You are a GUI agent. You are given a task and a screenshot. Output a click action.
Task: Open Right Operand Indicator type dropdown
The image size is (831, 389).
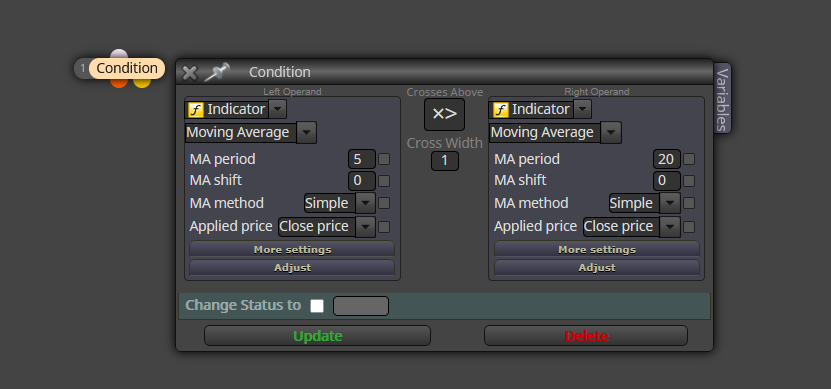coord(582,110)
